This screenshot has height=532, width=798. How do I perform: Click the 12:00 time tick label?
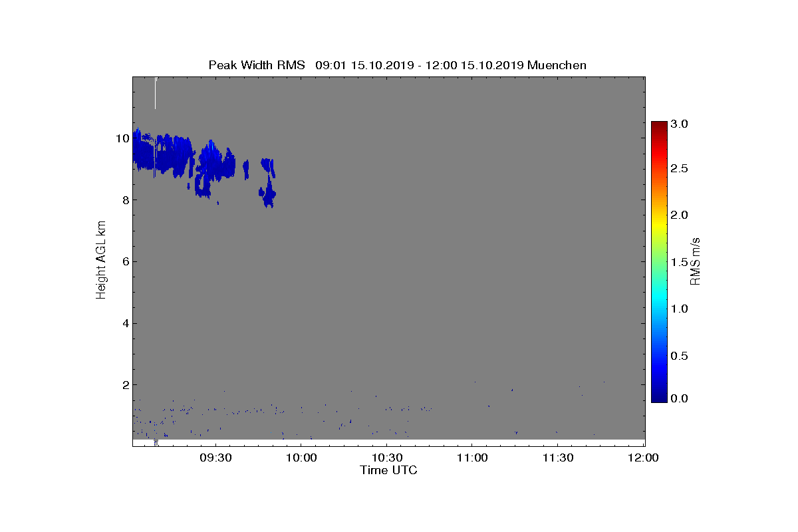click(643, 458)
